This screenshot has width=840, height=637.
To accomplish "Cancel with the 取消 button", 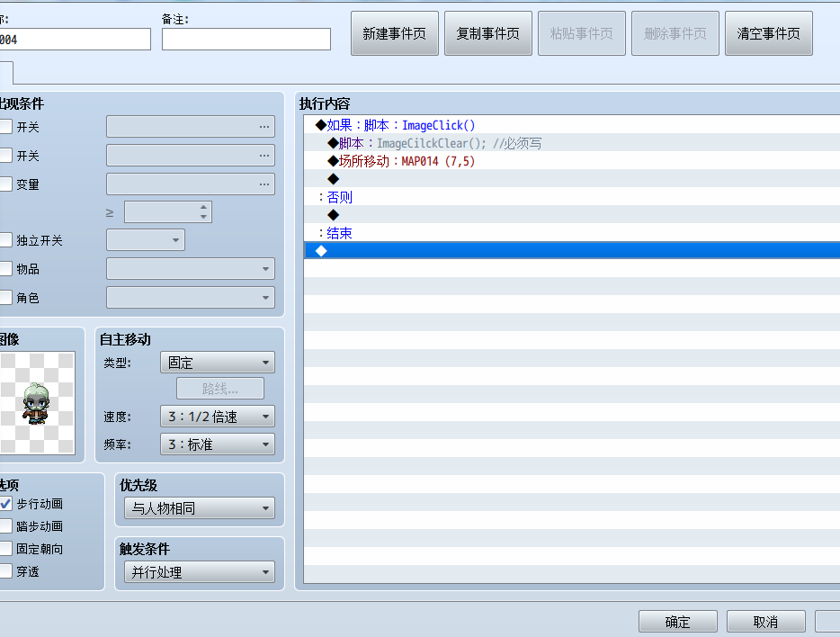I will pyautogui.click(x=765, y=622).
